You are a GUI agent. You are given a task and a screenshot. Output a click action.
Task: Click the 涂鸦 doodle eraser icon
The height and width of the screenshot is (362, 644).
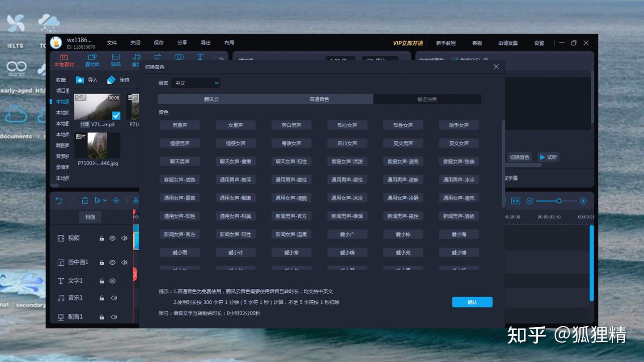111,80
